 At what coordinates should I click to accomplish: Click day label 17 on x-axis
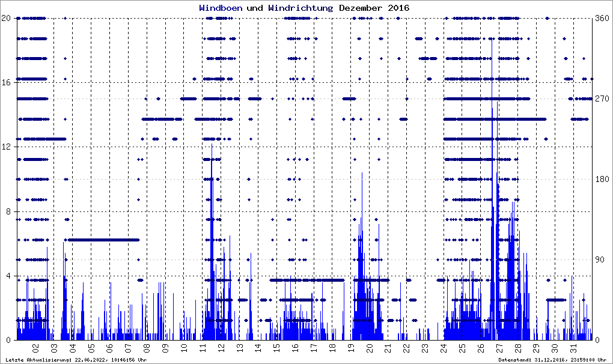pyautogui.click(x=314, y=347)
